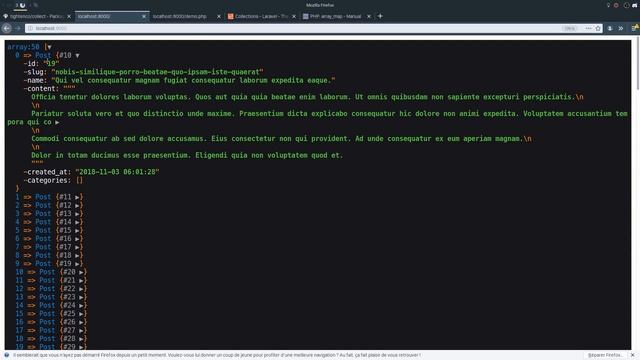Click the page vertical scrollbar thumb

(638, 64)
